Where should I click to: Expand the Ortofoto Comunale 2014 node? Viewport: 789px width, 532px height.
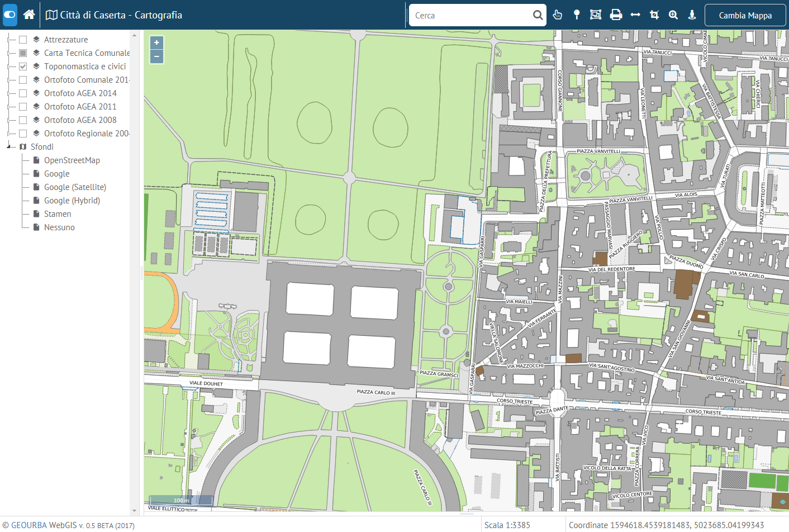[x=9, y=80]
